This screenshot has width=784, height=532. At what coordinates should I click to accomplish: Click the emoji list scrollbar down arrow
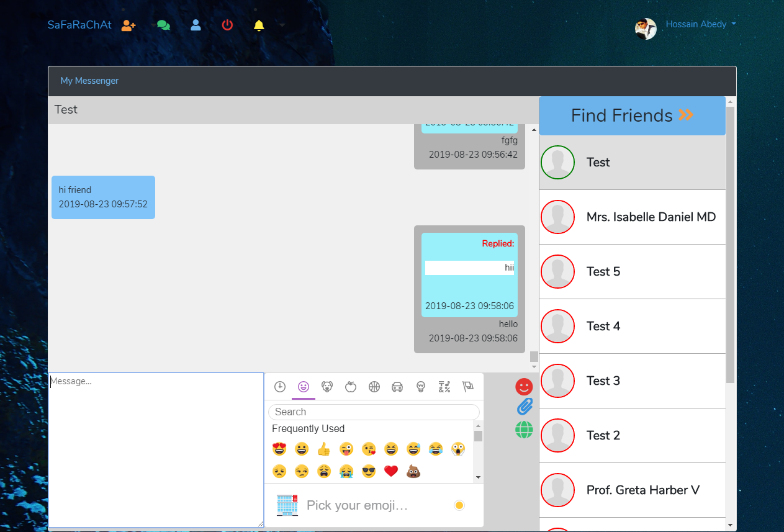point(478,477)
